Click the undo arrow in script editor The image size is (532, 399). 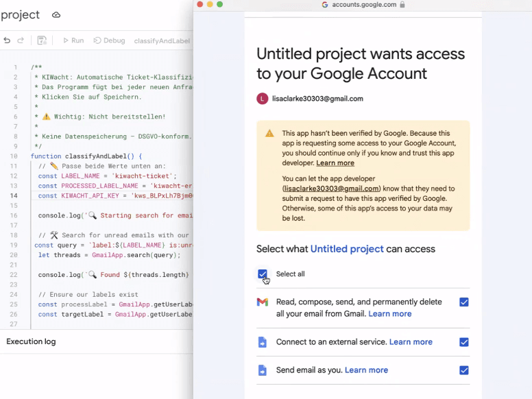[7, 40]
